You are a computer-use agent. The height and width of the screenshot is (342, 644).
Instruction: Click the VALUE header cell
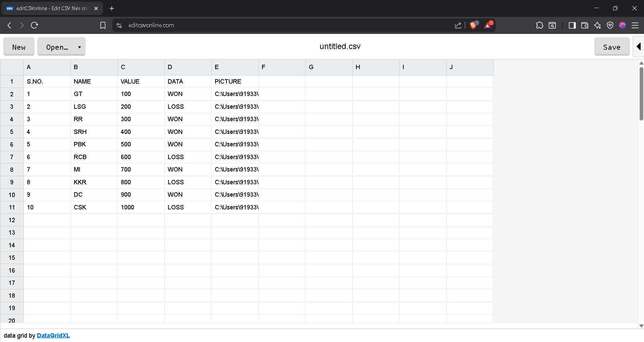[141, 82]
